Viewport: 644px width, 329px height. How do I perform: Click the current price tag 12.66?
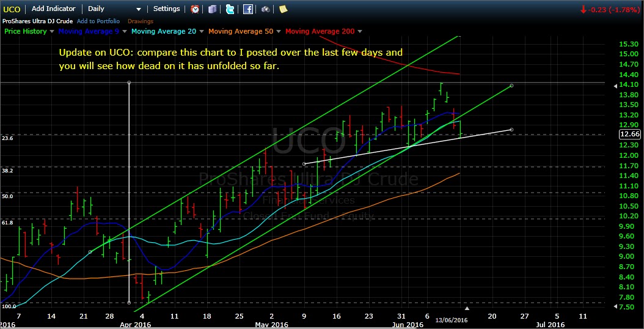pos(629,134)
